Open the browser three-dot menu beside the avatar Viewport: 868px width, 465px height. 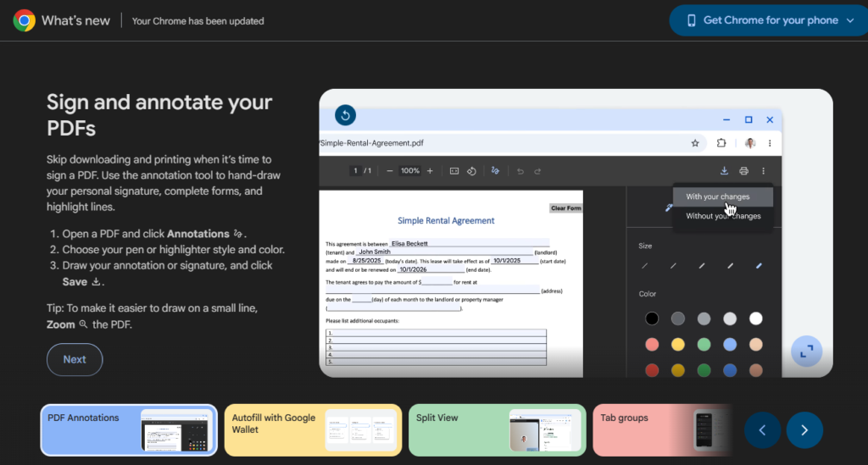770,143
